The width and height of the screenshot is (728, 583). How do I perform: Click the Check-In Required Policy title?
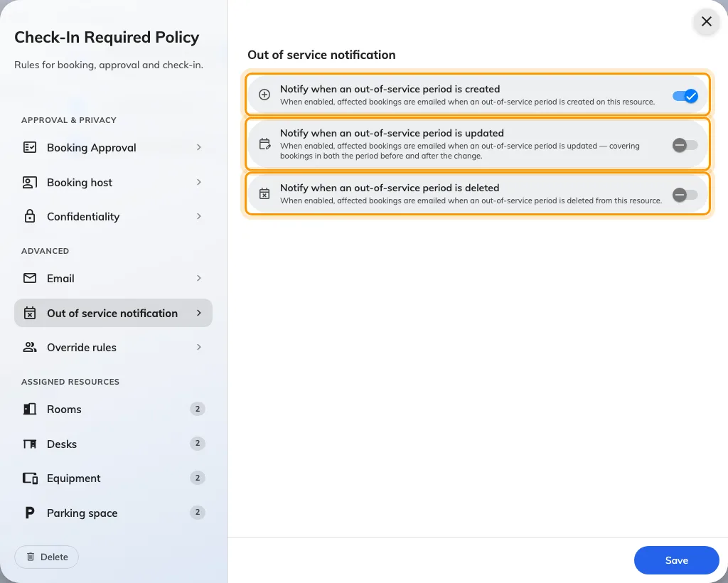pyautogui.click(x=107, y=37)
